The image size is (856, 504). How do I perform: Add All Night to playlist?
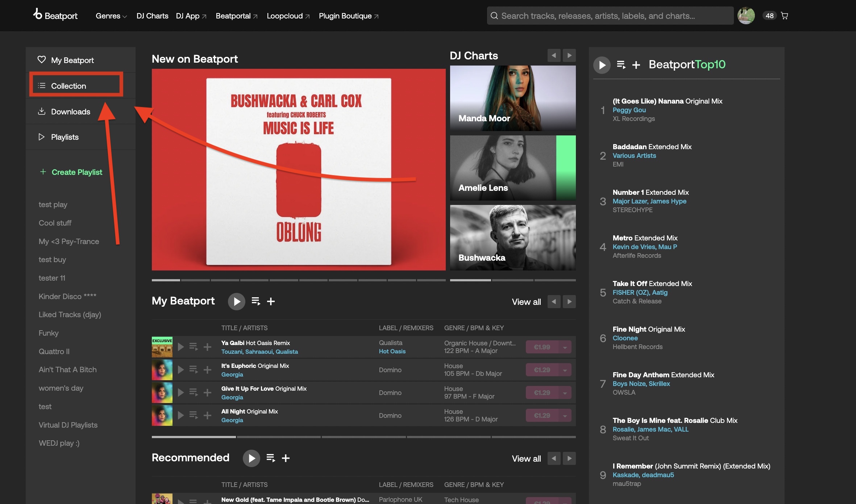pyautogui.click(x=207, y=415)
